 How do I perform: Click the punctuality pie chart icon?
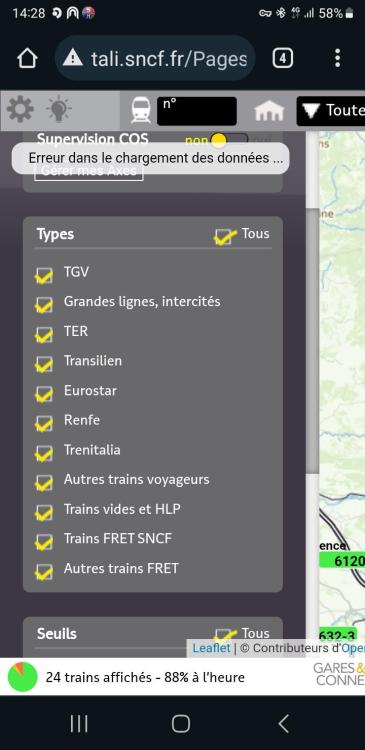tap(22, 677)
